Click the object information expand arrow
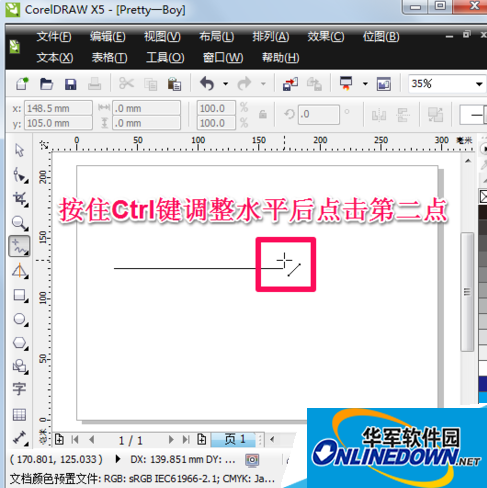 click(117, 459)
